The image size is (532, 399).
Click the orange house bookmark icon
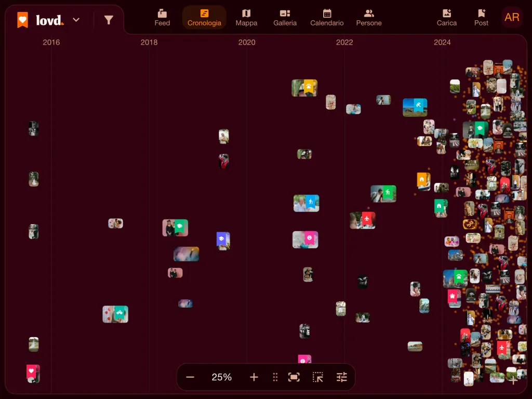tap(422, 179)
